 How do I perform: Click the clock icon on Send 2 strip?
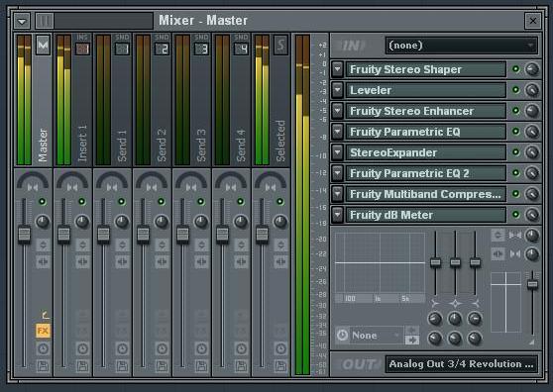pos(162,349)
